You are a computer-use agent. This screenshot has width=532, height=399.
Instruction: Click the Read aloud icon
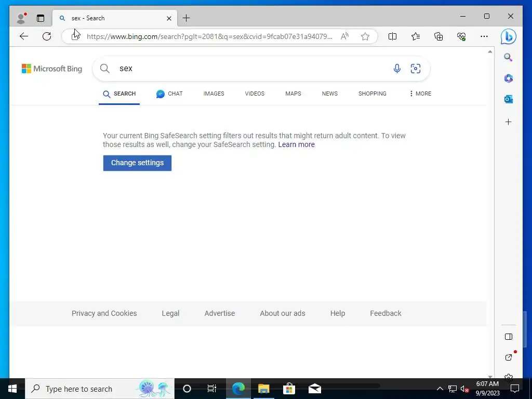click(x=345, y=36)
